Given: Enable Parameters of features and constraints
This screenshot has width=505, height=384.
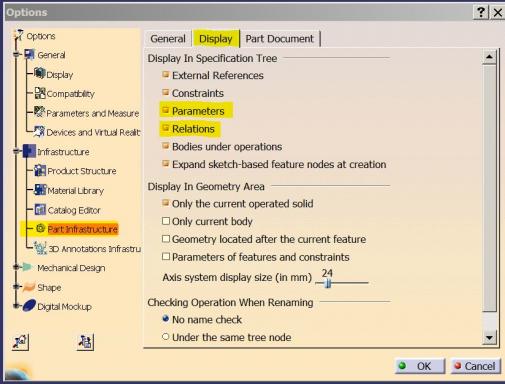Looking at the screenshot, I should coord(166,256).
